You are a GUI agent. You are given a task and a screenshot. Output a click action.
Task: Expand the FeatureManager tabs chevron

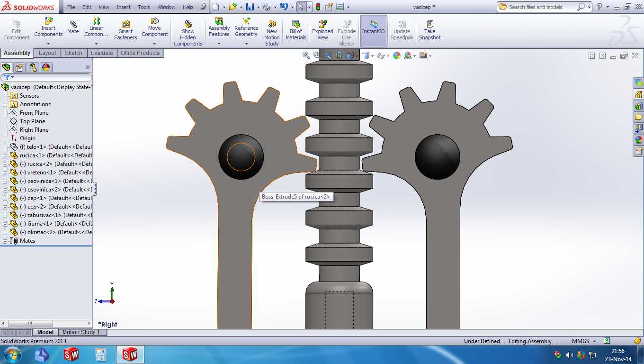tap(88, 67)
